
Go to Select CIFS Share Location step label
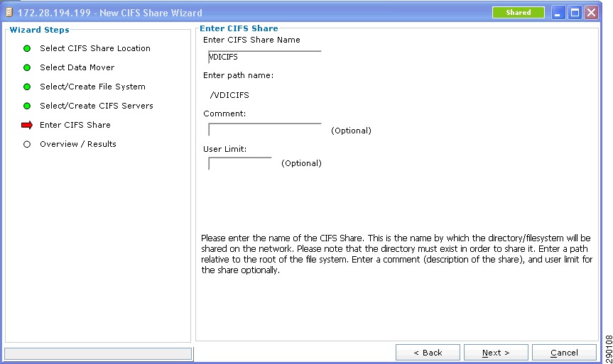click(x=95, y=48)
